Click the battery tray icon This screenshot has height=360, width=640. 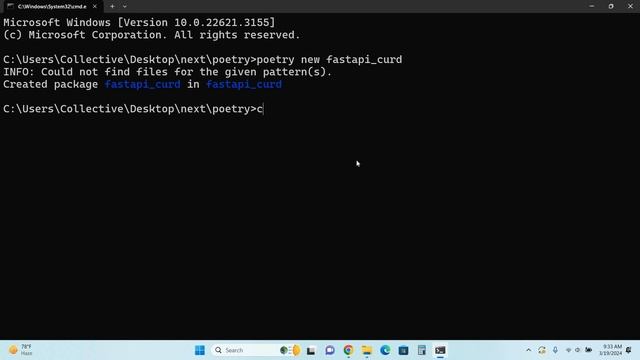[588, 350]
